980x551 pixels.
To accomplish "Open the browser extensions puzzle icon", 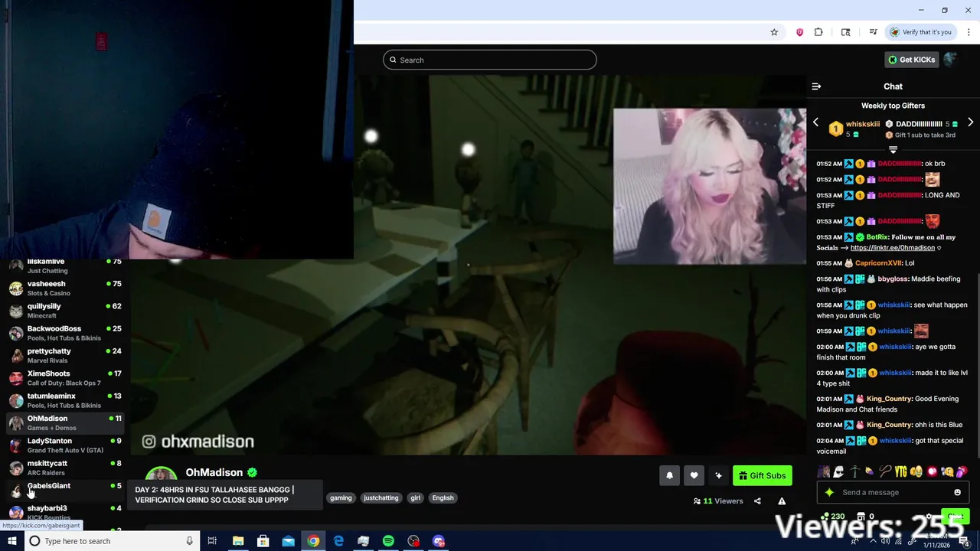I will click(818, 32).
